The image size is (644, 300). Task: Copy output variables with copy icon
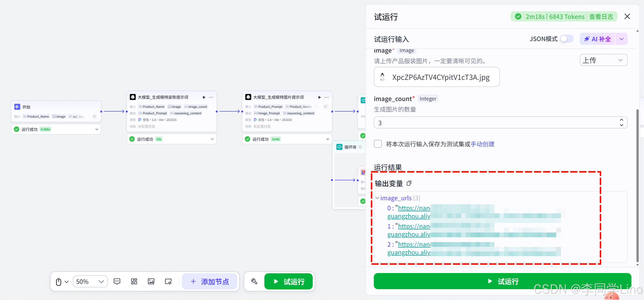point(409,183)
